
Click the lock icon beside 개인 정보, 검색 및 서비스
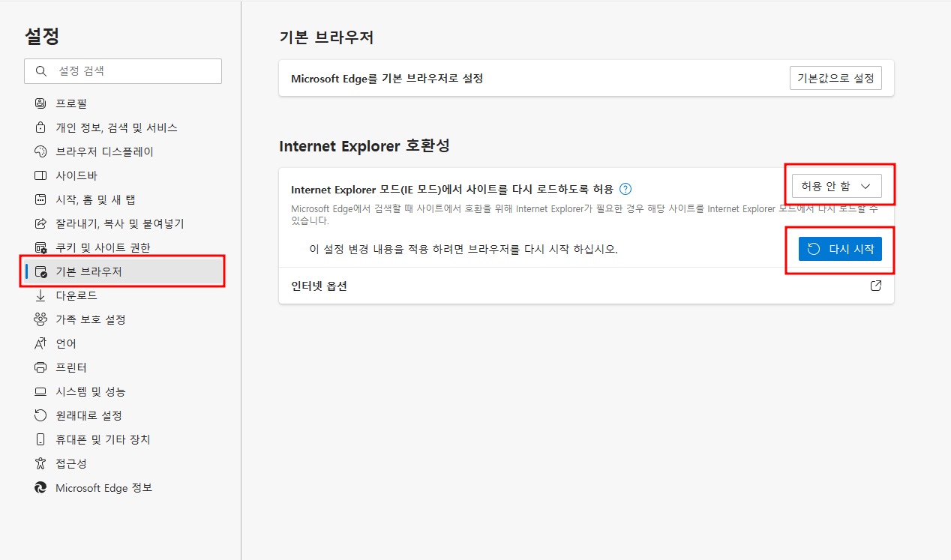tap(40, 127)
